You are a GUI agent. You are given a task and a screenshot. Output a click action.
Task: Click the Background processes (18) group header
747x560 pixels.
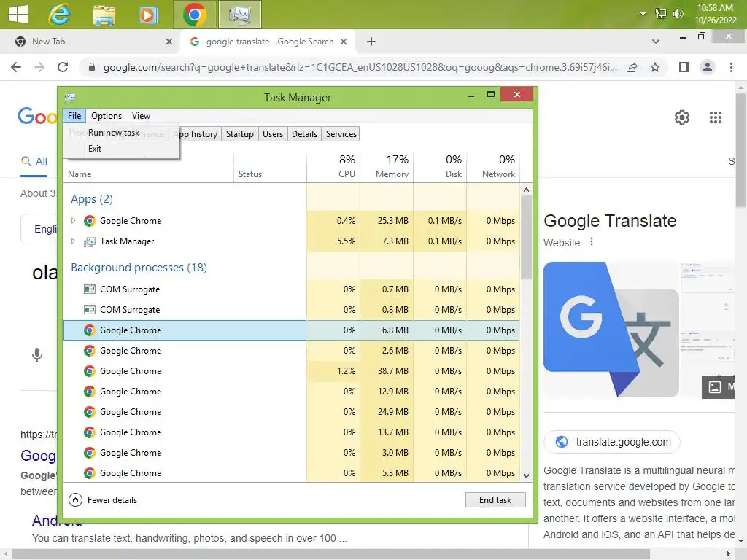pyautogui.click(x=139, y=268)
